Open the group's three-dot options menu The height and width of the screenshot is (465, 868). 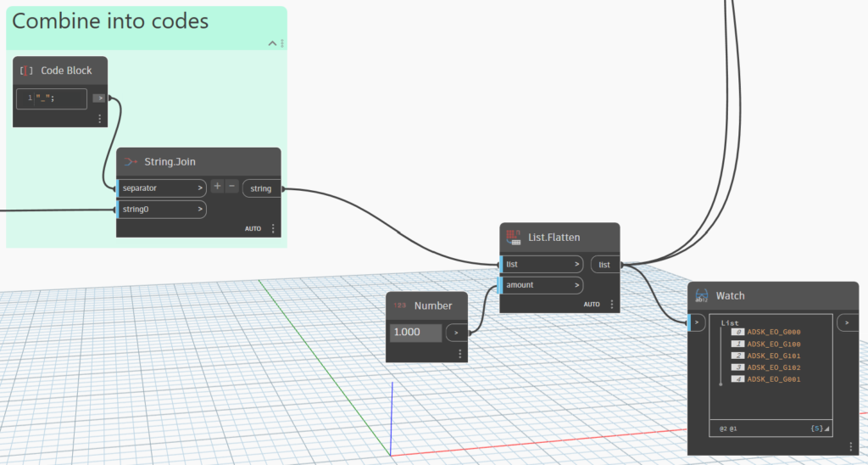click(x=282, y=43)
